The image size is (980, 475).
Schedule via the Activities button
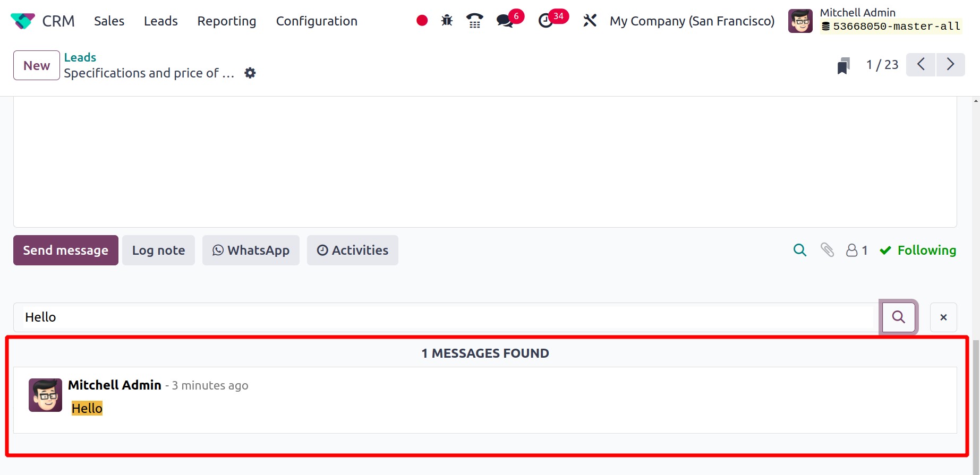tap(353, 251)
